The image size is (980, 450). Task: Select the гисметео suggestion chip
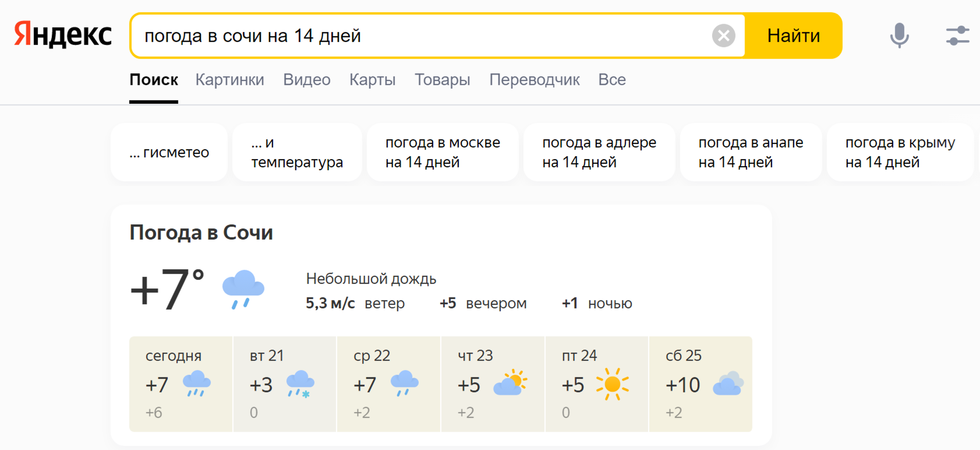(x=169, y=152)
